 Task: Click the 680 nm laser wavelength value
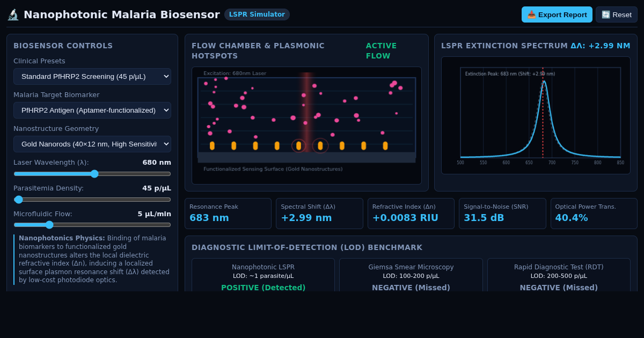[157, 163]
